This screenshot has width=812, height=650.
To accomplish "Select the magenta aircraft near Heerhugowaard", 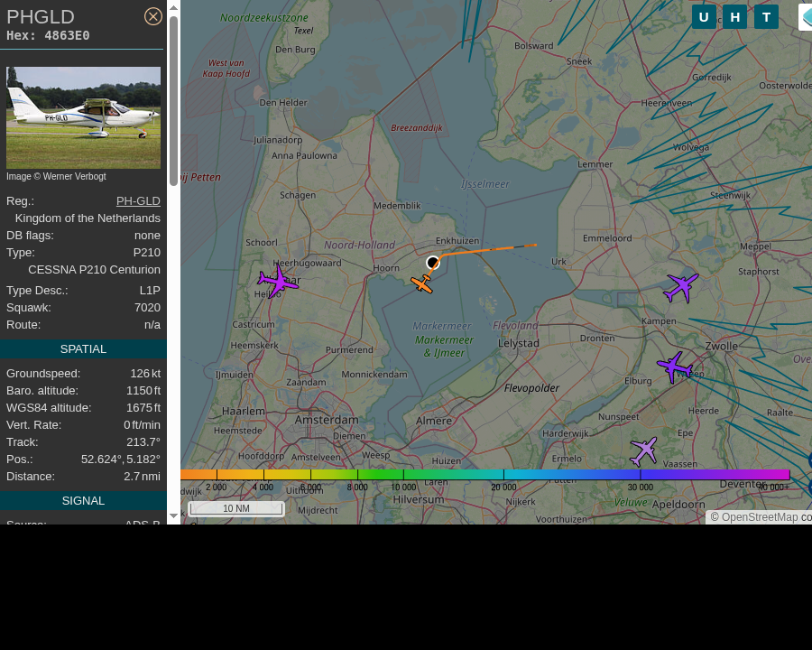I will (x=278, y=282).
